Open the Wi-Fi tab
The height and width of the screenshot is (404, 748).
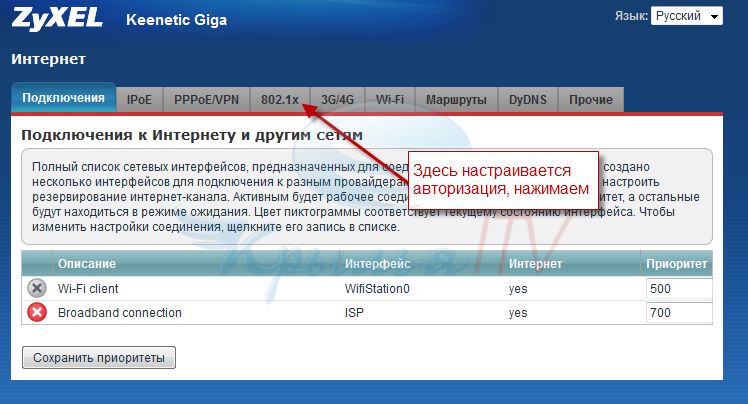pos(390,100)
